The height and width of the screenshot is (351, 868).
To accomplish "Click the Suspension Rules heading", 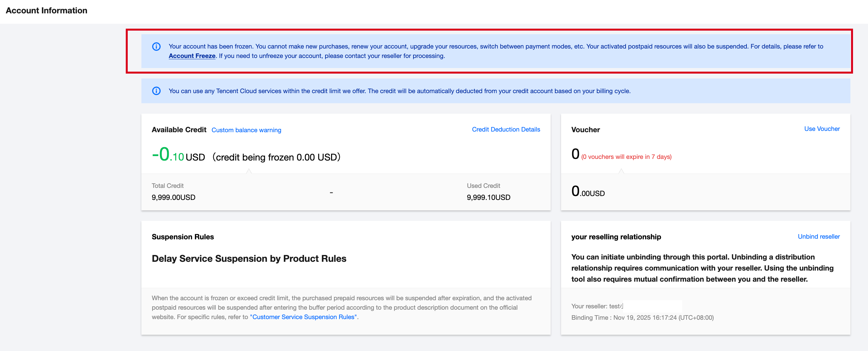I will 183,237.
